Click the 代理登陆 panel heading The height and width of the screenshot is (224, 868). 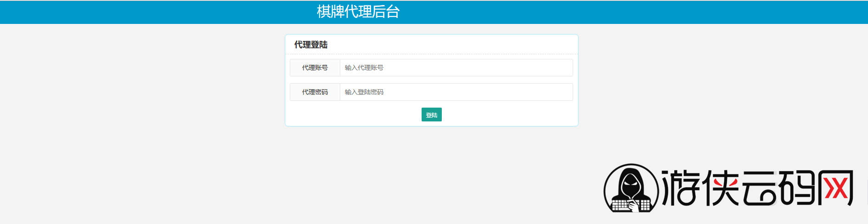(x=311, y=45)
